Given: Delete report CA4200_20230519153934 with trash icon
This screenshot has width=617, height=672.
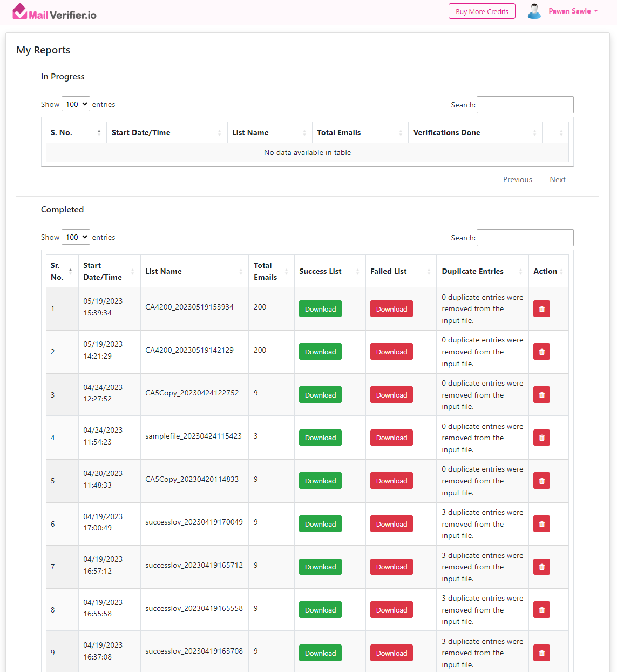Looking at the screenshot, I should point(541,309).
